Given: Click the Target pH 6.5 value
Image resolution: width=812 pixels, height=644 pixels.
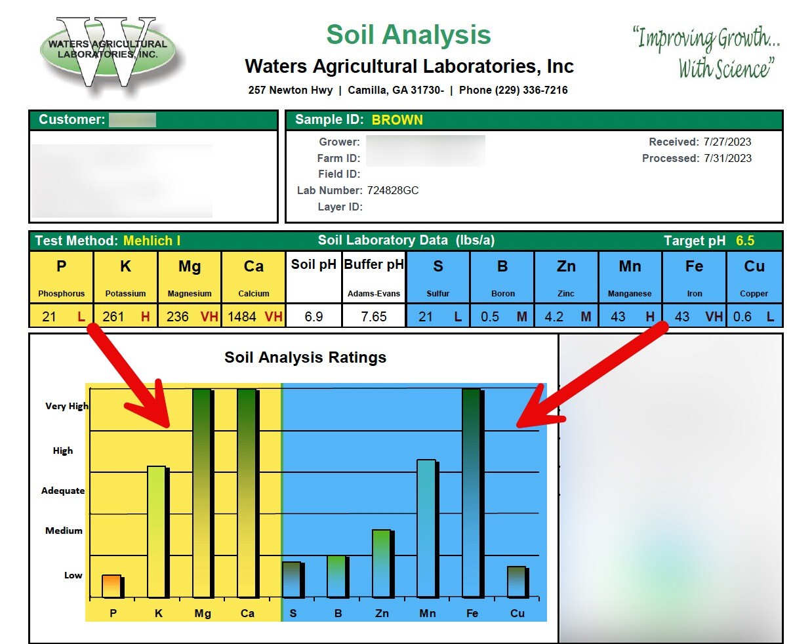Looking at the screenshot, I should [x=745, y=241].
